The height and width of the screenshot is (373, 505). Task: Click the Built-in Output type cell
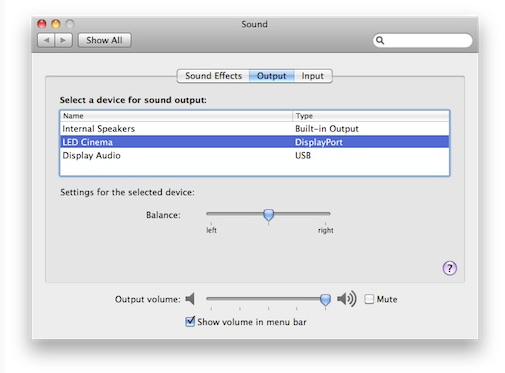click(327, 129)
